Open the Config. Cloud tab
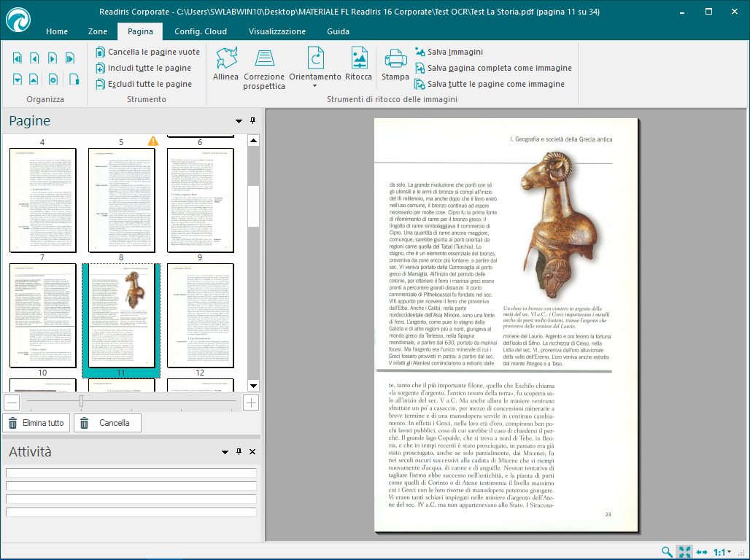The width and height of the screenshot is (750, 560). click(x=200, y=31)
